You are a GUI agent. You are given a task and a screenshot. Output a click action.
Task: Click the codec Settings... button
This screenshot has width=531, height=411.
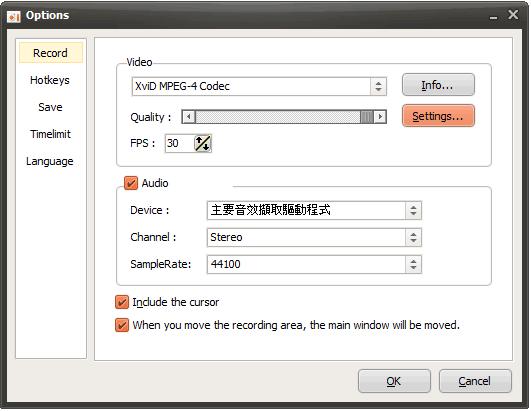coord(438,116)
